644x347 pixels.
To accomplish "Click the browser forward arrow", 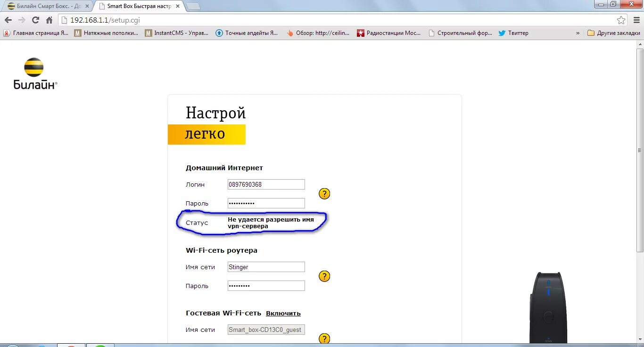I will (x=22, y=20).
